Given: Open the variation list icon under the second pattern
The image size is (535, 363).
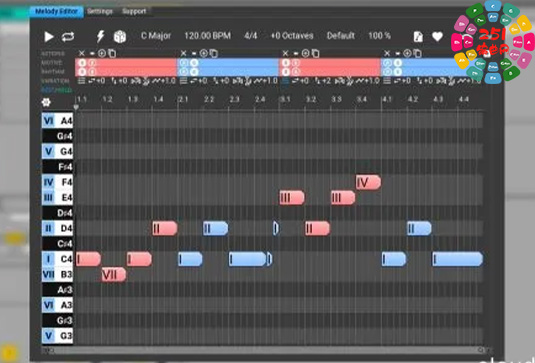Looking at the screenshot, I should [184, 81].
